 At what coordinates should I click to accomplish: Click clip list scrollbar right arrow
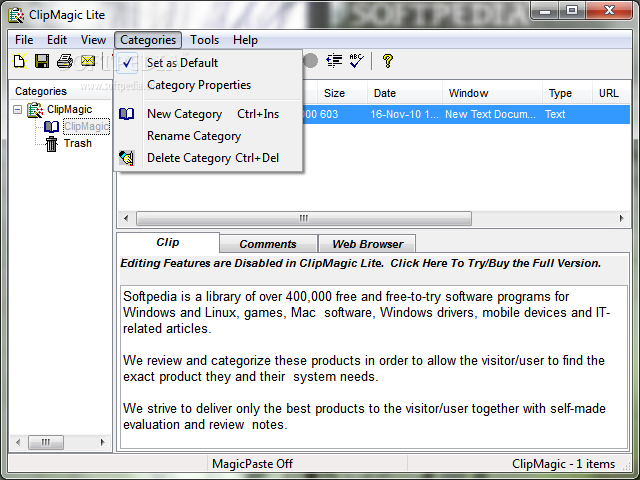tap(622, 218)
